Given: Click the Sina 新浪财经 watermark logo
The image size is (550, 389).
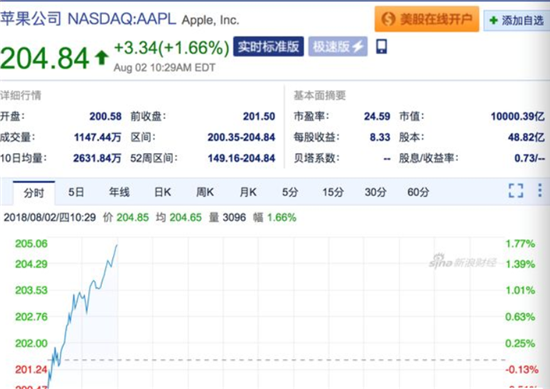Looking at the screenshot, I should (x=463, y=261).
